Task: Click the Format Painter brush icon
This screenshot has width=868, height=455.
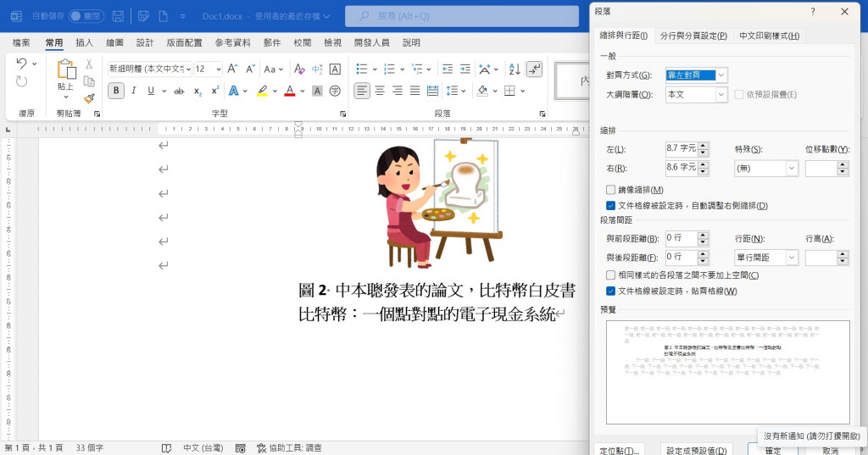Action: click(89, 98)
